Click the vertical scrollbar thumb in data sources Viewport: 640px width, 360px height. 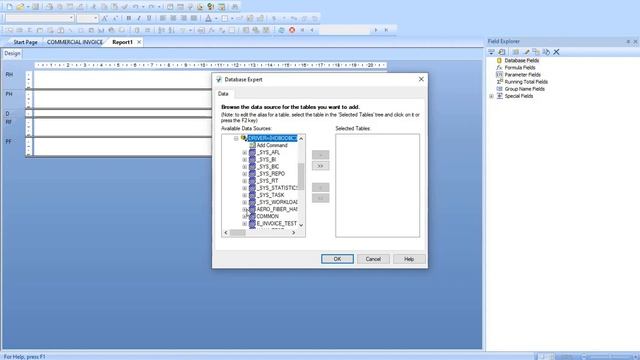pyautogui.click(x=301, y=177)
